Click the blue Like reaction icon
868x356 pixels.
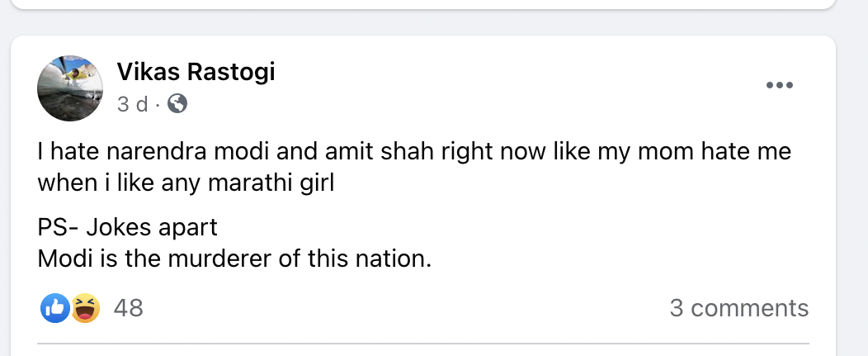tap(55, 308)
